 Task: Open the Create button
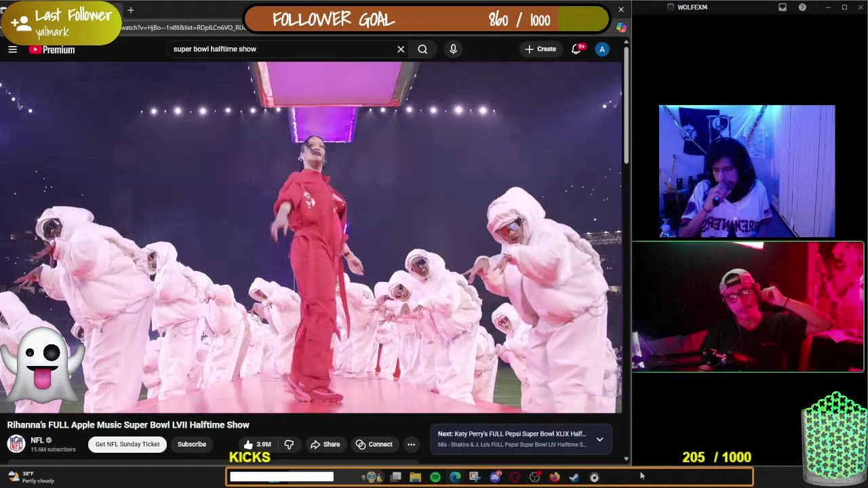540,49
